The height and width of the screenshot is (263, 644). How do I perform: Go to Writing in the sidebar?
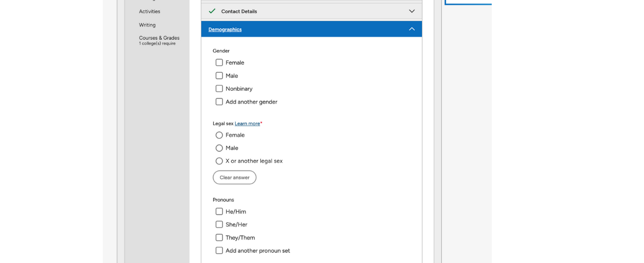click(x=147, y=25)
